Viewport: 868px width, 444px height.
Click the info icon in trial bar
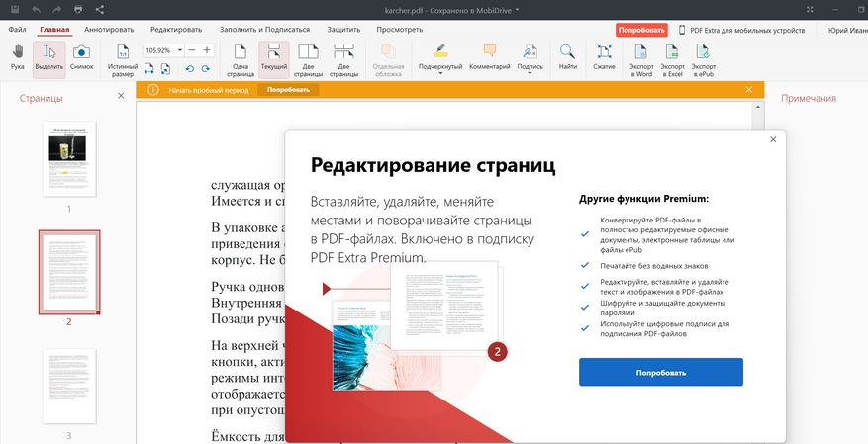point(153,90)
